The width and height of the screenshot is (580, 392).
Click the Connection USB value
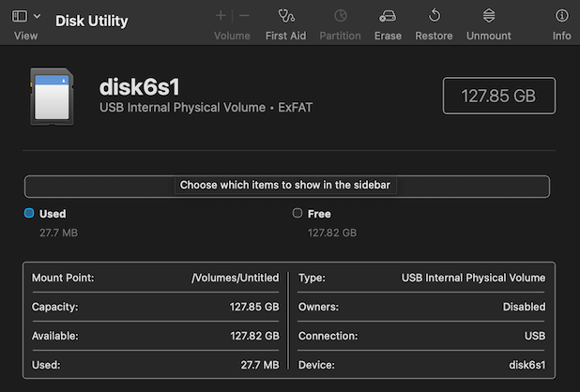coord(535,336)
